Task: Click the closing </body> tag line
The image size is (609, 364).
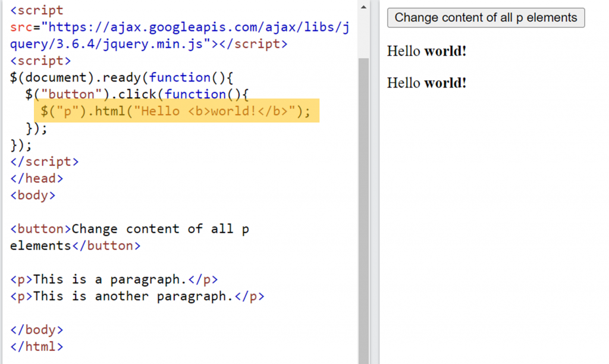Action: click(36, 330)
